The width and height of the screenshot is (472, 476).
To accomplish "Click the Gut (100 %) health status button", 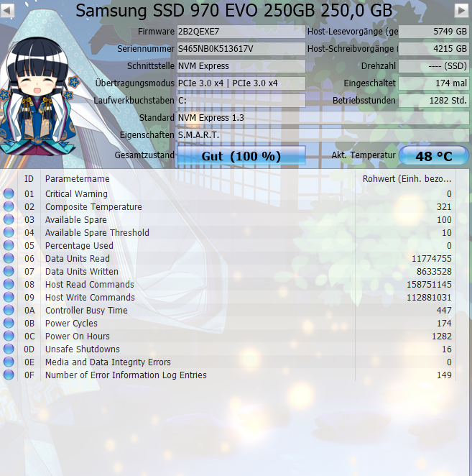I will pos(241,156).
